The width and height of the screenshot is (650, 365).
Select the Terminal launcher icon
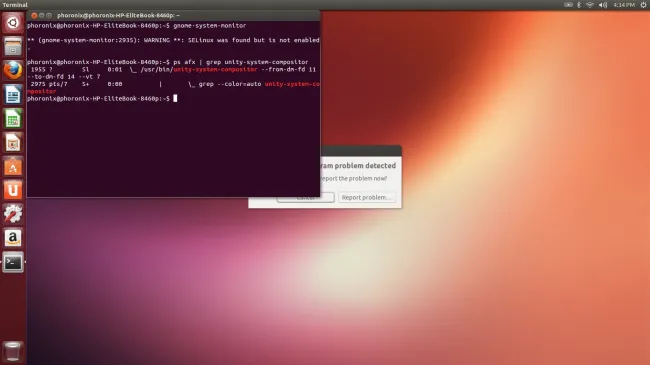pyautogui.click(x=13, y=263)
